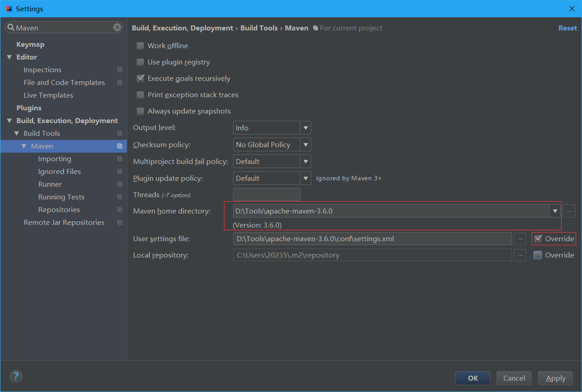Select File and Code Templates
This screenshot has width=582, height=392.
pyautogui.click(x=64, y=83)
